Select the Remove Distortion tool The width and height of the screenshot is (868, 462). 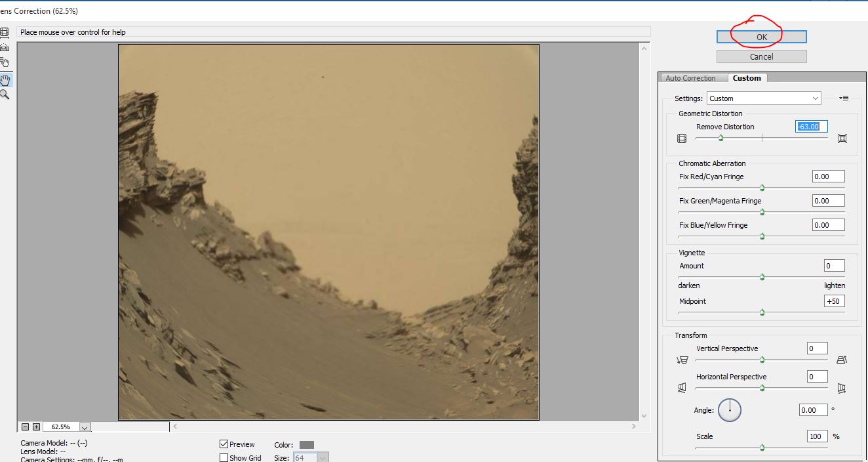(4, 32)
